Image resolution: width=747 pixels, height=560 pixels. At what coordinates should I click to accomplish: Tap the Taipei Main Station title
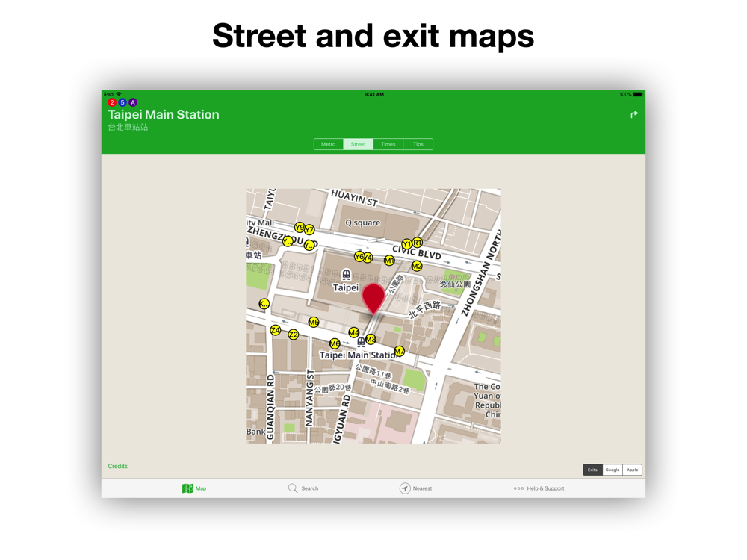point(164,115)
